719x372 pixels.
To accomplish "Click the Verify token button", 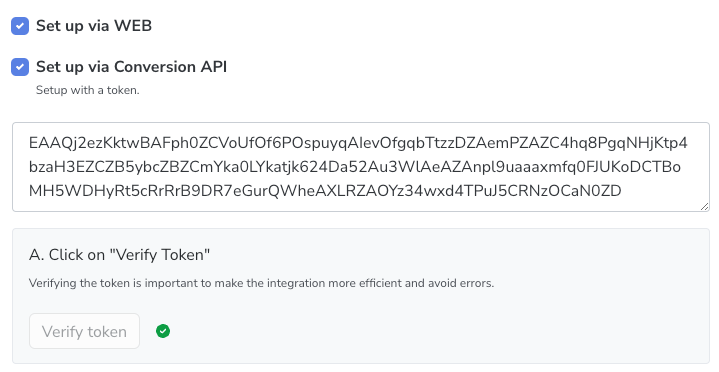I will pos(84,331).
